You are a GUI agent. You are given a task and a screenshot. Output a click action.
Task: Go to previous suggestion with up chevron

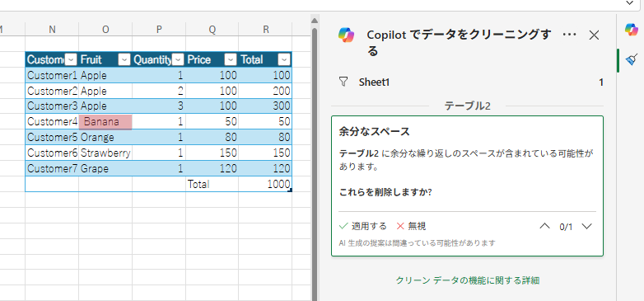(x=544, y=226)
